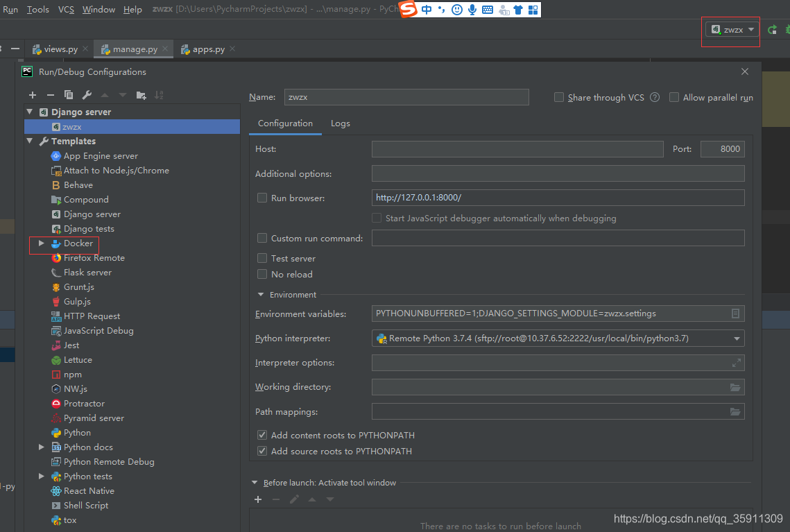Open environment variables editor icon
Image resolution: width=790 pixels, height=532 pixels.
point(735,314)
